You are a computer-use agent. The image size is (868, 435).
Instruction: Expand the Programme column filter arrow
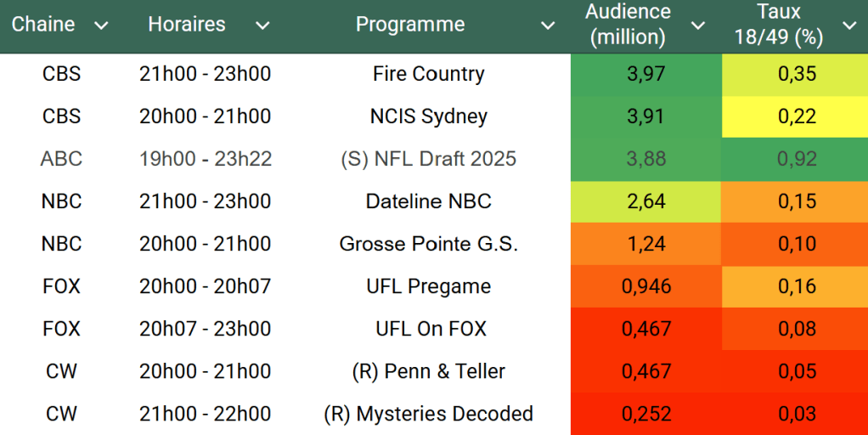point(548,25)
